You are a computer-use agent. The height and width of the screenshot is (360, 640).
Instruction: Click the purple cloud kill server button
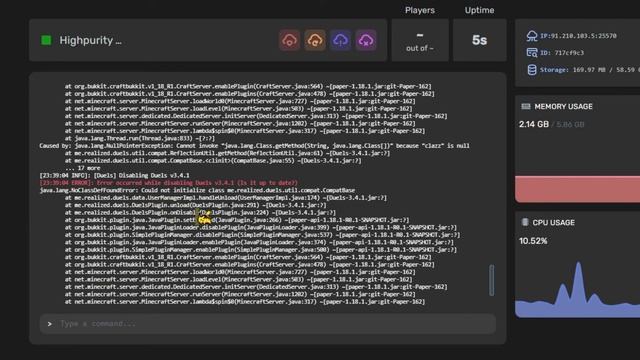[366, 40]
